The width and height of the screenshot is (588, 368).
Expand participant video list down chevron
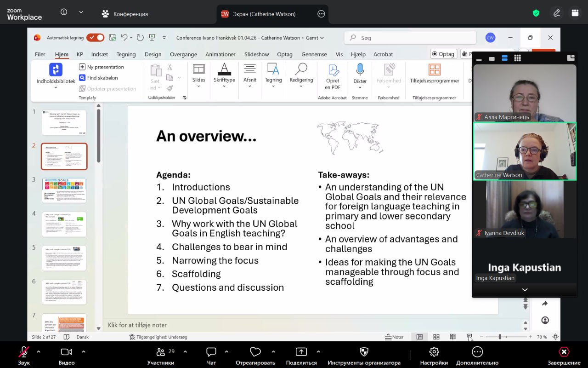[x=525, y=290]
